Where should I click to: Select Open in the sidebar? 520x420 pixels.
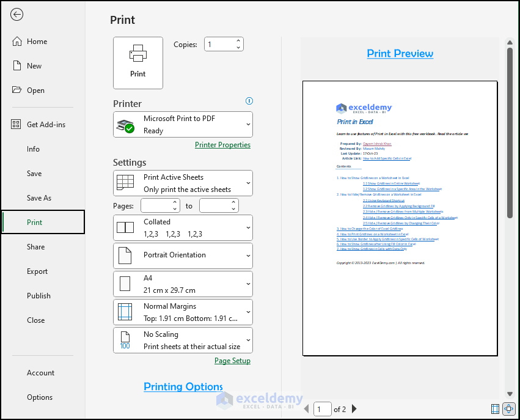point(43,90)
